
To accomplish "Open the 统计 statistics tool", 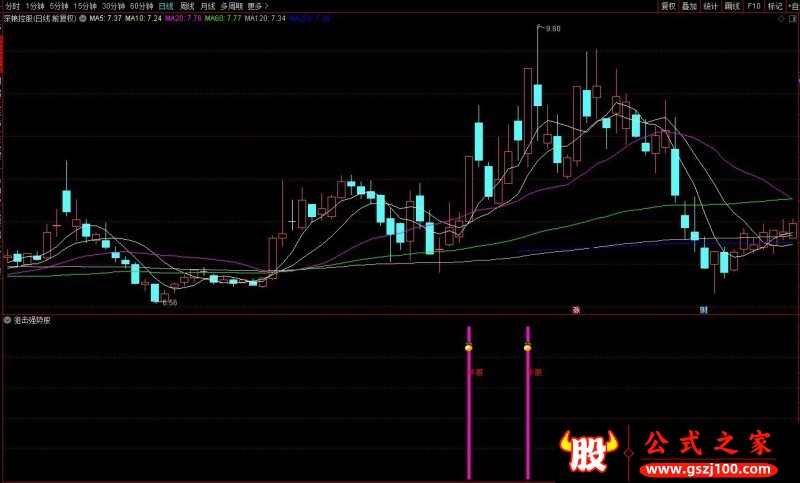I will pos(711,6).
